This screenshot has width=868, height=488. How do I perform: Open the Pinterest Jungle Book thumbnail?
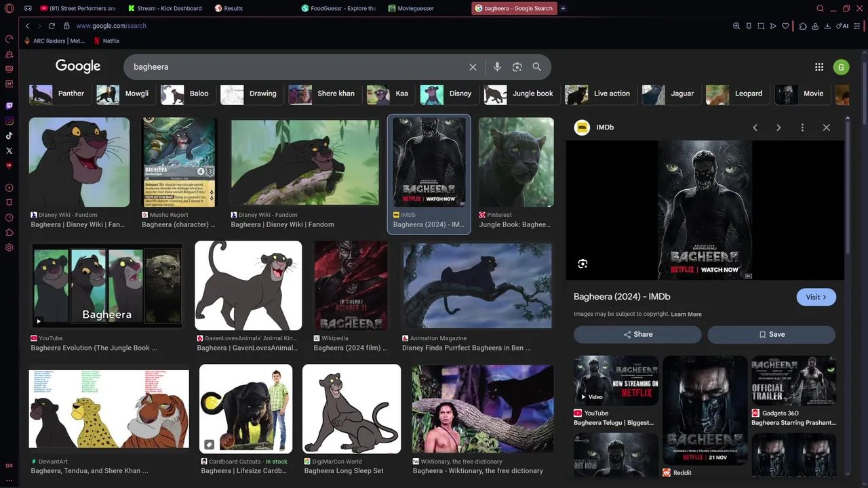coord(516,162)
